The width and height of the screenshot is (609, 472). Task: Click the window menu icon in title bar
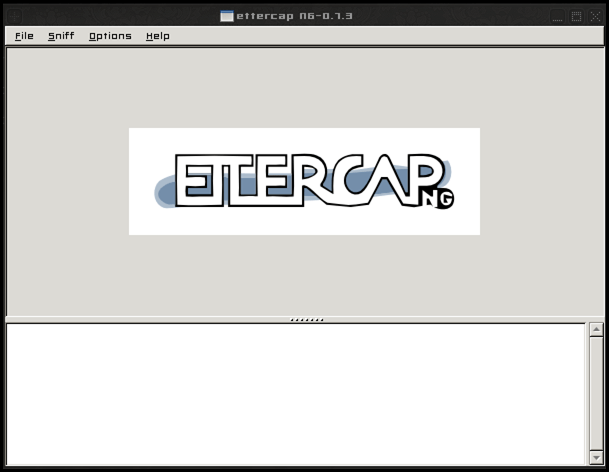[15, 16]
